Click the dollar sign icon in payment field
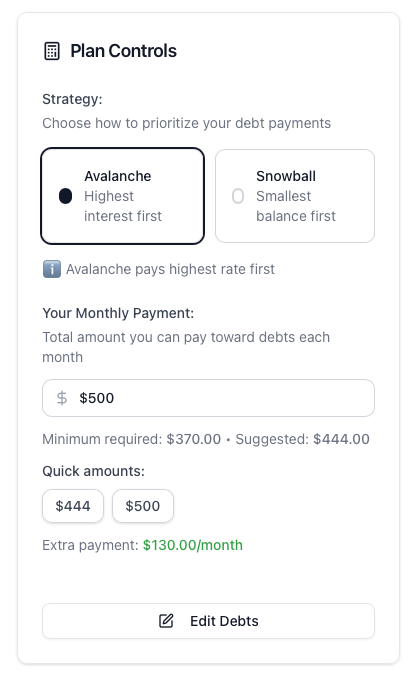The image size is (417, 675). coord(62,398)
